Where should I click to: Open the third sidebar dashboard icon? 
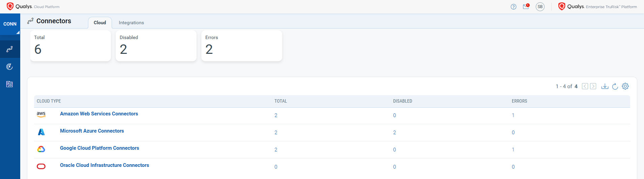pos(10,84)
